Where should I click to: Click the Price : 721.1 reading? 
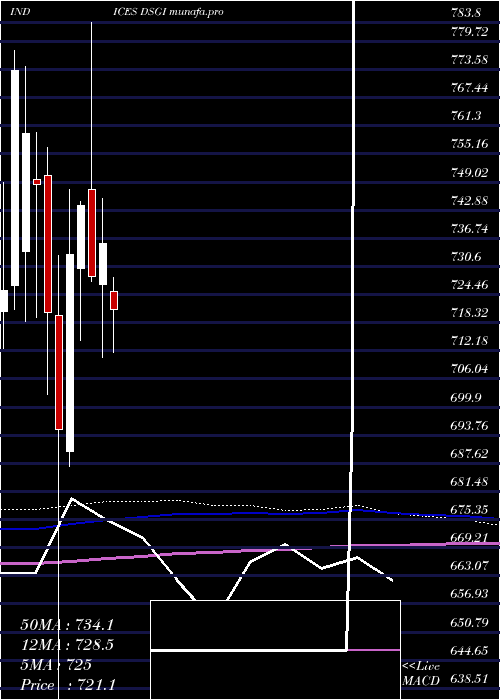pyautogui.click(x=67, y=685)
